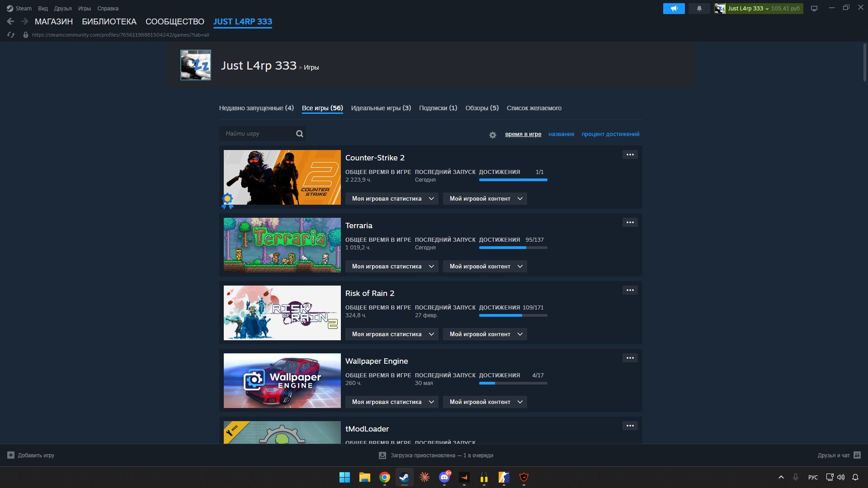Open the three-dot menu for Counter-Strike 2

(630, 155)
